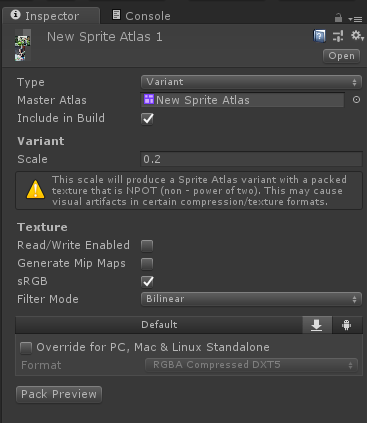Open the help reference book icon

pos(319,36)
